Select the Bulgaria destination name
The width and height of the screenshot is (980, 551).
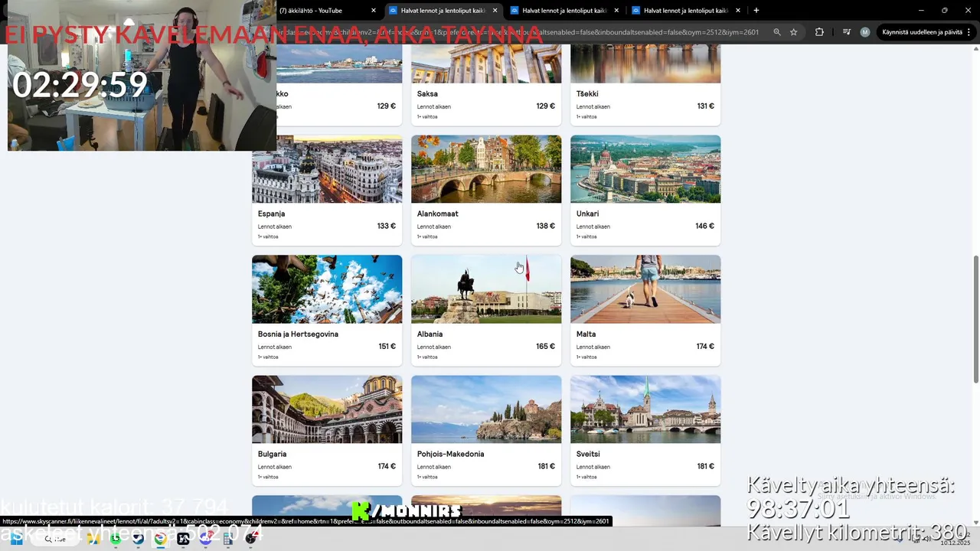click(x=272, y=454)
